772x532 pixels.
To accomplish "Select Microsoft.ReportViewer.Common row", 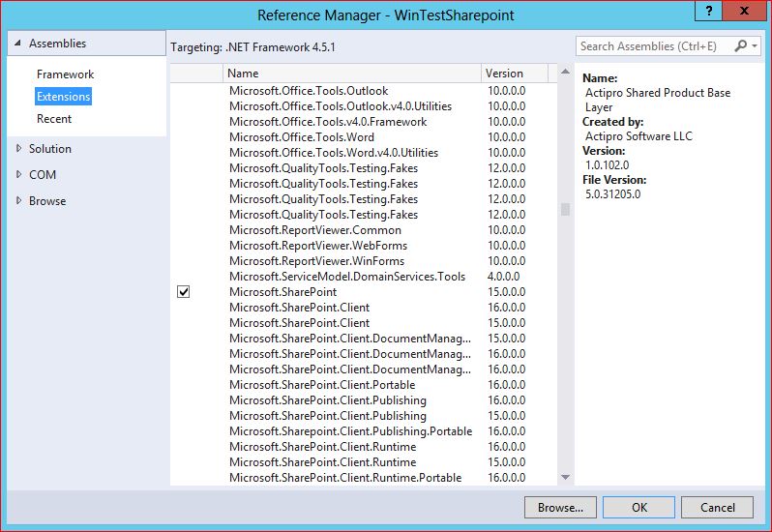I will (x=364, y=230).
